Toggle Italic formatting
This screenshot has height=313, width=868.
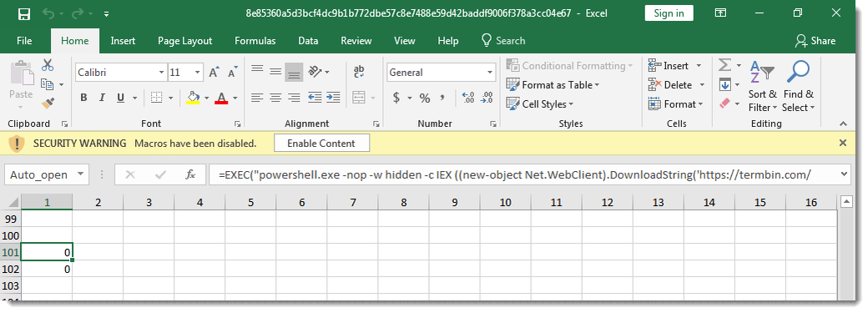(x=102, y=98)
